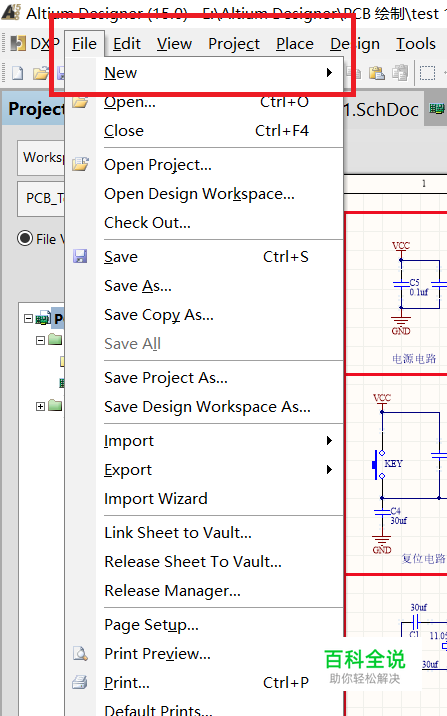447x716 pixels.
Task: Click the first folder icon in the project tree
Action: click(x=55, y=339)
